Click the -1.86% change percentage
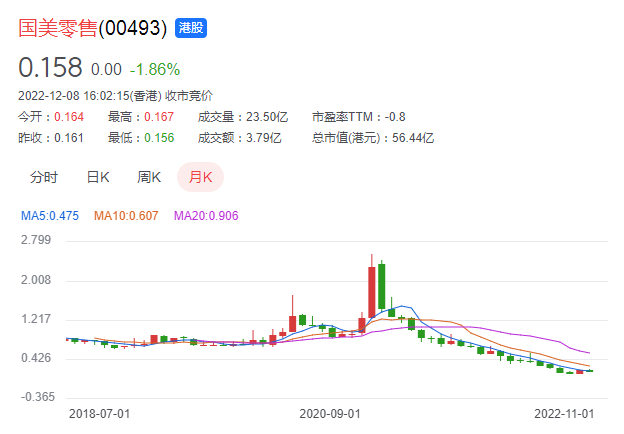The image size is (624, 434). [x=155, y=70]
